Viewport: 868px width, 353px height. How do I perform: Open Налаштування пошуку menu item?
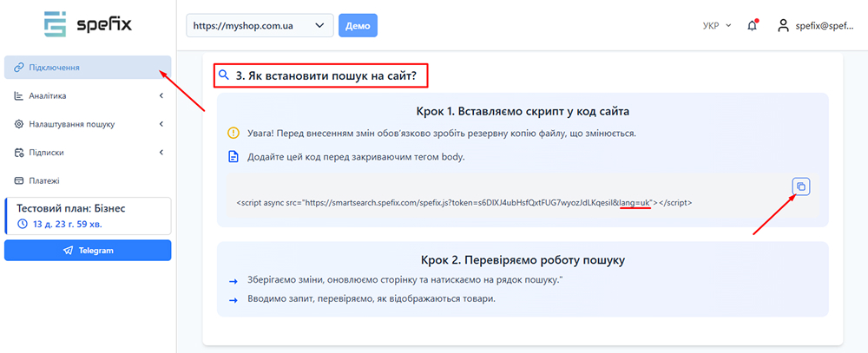click(x=88, y=124)
